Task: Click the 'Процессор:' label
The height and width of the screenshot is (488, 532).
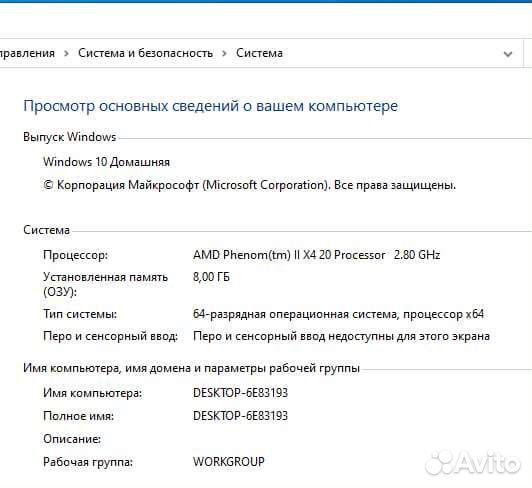Action: [x=75, y=255]
